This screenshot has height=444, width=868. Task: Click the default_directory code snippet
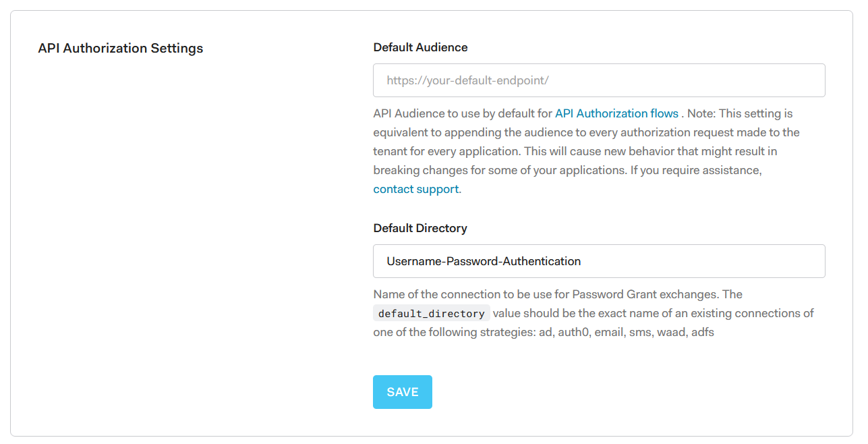coord(432,314)
